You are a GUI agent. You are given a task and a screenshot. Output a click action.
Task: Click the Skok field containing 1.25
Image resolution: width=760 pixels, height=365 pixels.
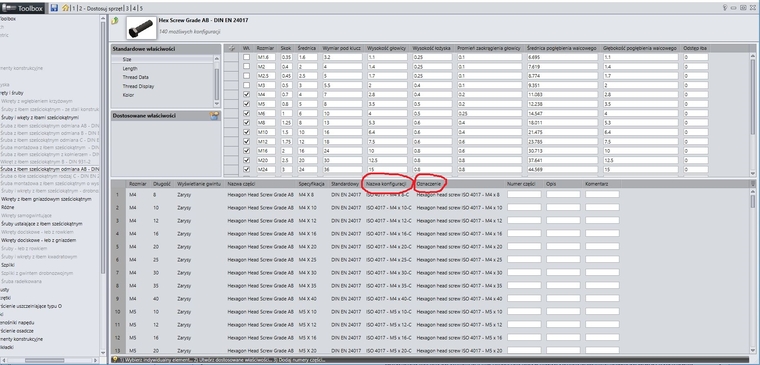[286, 123]
